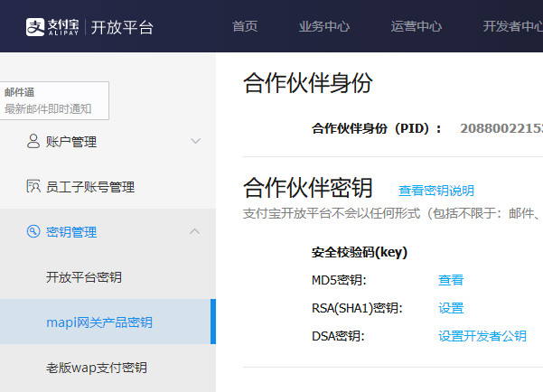
Task: Select 开放平台密钥 in the sidebar
Action: pyautogui.click(x=84, y=276)
